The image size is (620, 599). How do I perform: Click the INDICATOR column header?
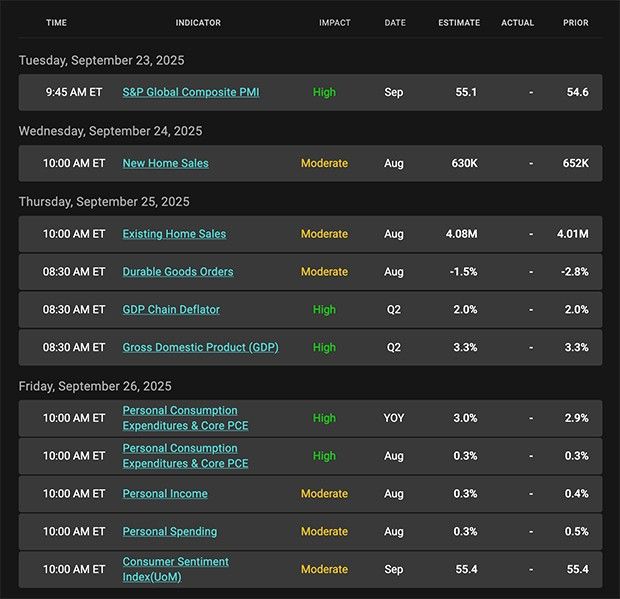click(198, 23)
